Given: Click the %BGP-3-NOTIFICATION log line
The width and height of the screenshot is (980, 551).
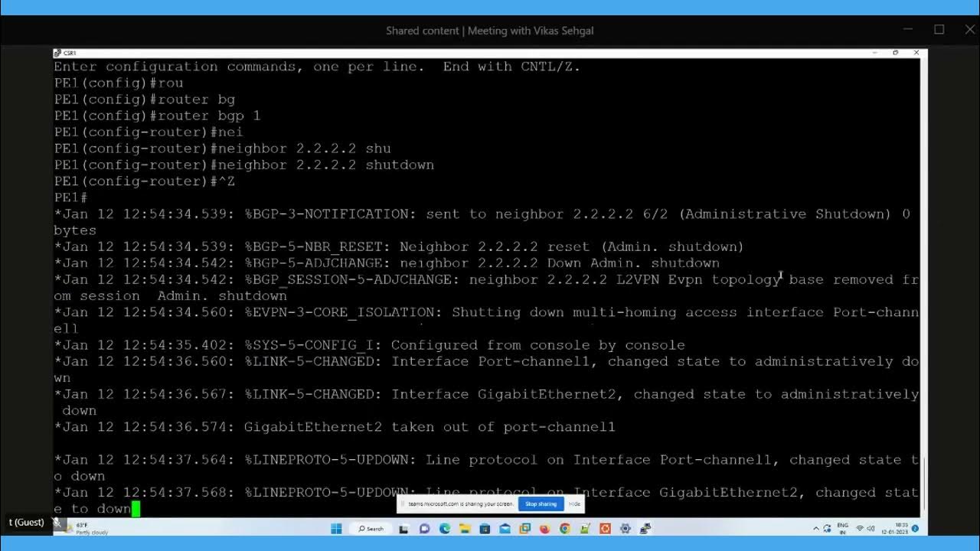Looking at the screenshot, I should tap(482, 222).
